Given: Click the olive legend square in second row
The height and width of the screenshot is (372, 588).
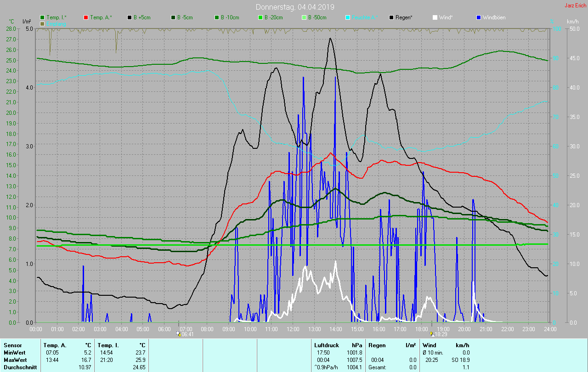Looking at the screenshot, I should [x=42, y=23].
